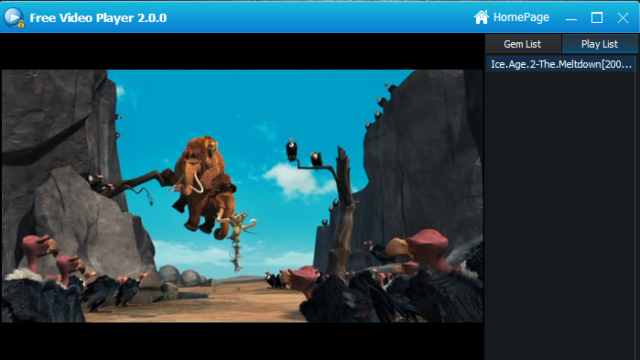Minimize the Free Video Player window
Screen dimensions: 640x360
click(x=571, y=18)
